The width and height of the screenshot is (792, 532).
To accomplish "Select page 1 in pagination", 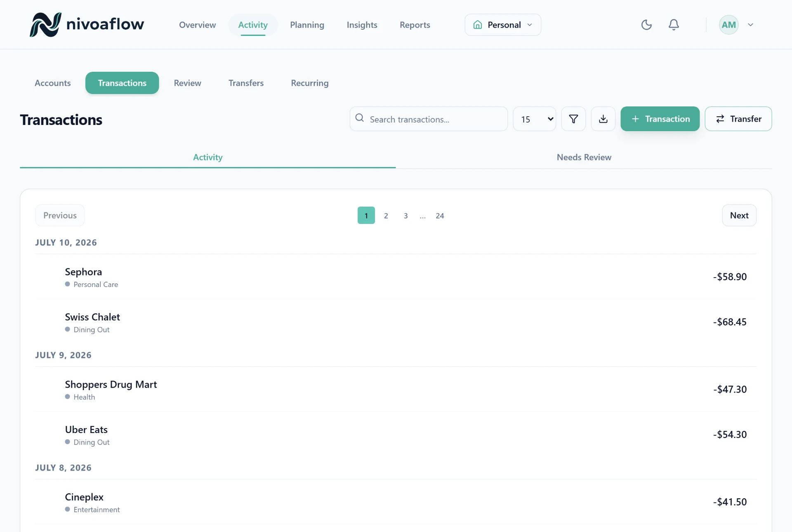I will (x=366, y=215).
